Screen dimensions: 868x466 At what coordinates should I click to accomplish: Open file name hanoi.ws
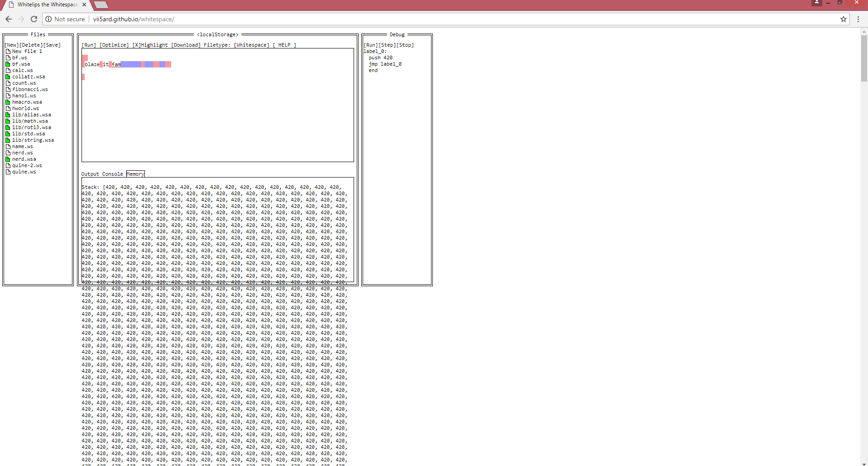[24, 96]
